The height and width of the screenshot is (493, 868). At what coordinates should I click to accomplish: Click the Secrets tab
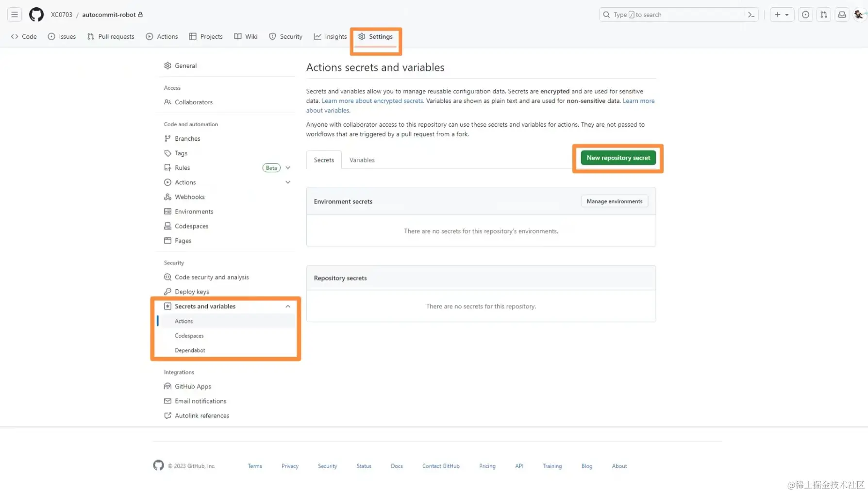(x=324, y=160)
